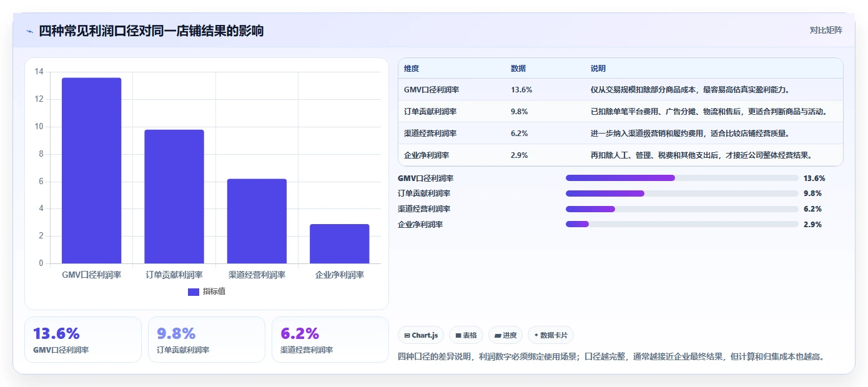Click description starting 仅从交易规模扣除部分商品成本
This screenshot has width=868, height=387.
691,90
